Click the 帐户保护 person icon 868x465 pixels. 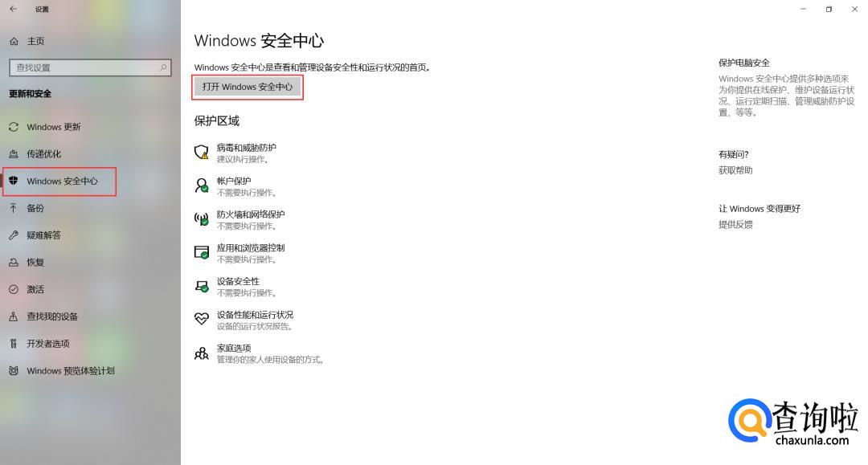tap(202, 186)
